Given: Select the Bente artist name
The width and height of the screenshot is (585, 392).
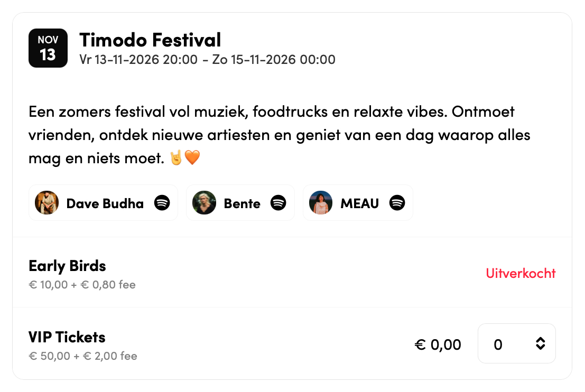Looking at the screenshot, I should tap(242, 203).
